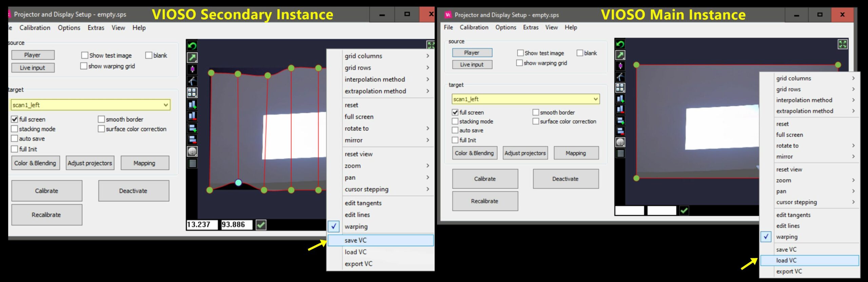This screenshot has height=282, width=868.
Task: Select the arrow pointer tool in Main Instance
Action: 620,55
